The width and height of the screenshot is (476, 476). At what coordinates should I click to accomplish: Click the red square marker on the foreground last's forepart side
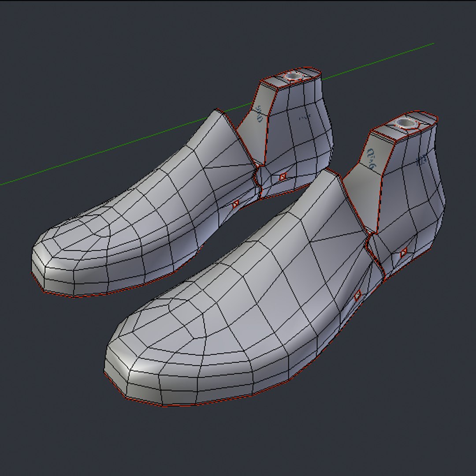click(x=358, y=294)
